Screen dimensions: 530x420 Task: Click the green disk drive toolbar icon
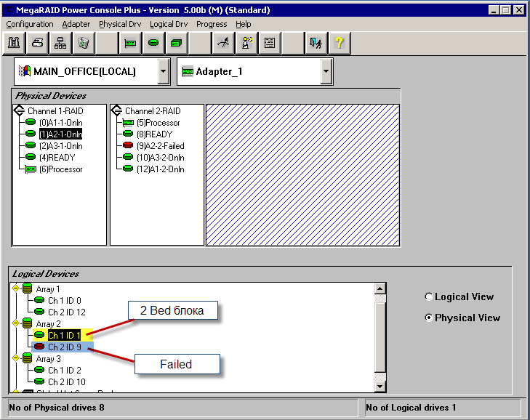[x=153, y=44]
